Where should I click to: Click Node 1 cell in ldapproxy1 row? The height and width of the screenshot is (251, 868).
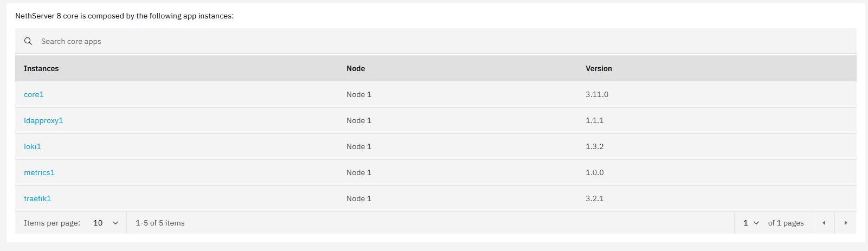click(x=359, y=120)
